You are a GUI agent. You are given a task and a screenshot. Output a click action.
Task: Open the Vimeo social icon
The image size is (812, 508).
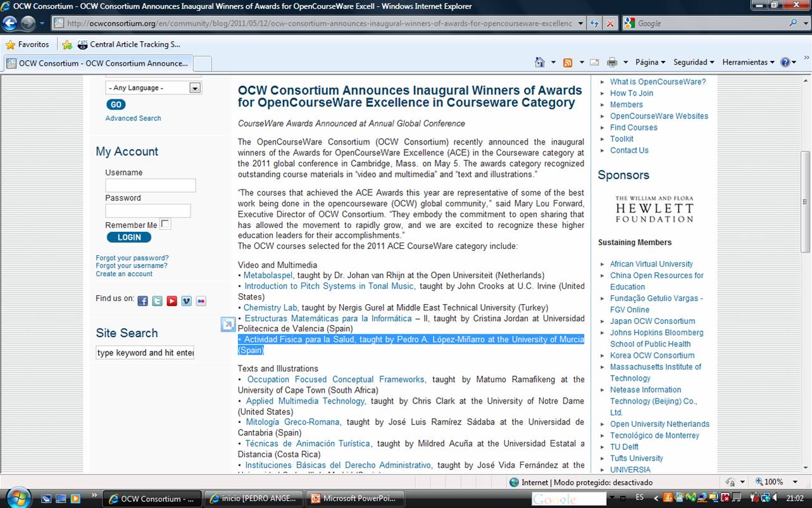coord(186,301)
